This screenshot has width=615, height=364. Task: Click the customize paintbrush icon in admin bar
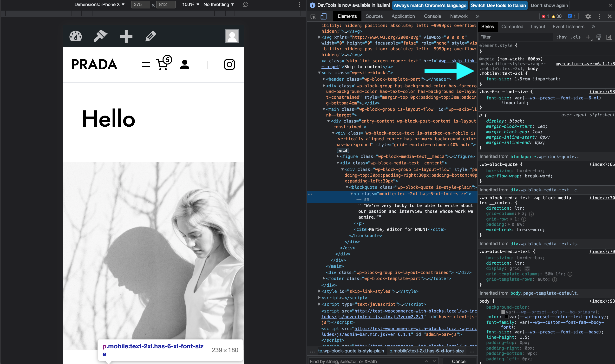tap(101, 36)
